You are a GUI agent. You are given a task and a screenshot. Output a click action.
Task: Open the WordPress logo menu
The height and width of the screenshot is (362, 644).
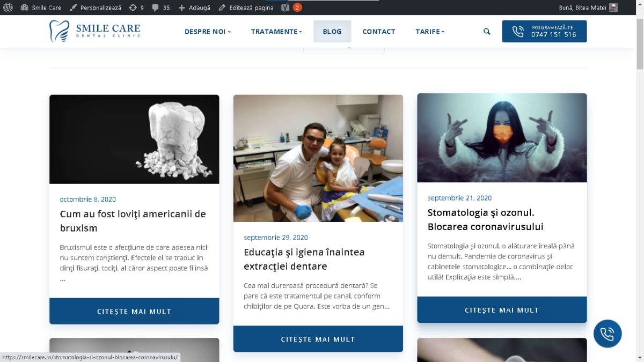point(8,8)
